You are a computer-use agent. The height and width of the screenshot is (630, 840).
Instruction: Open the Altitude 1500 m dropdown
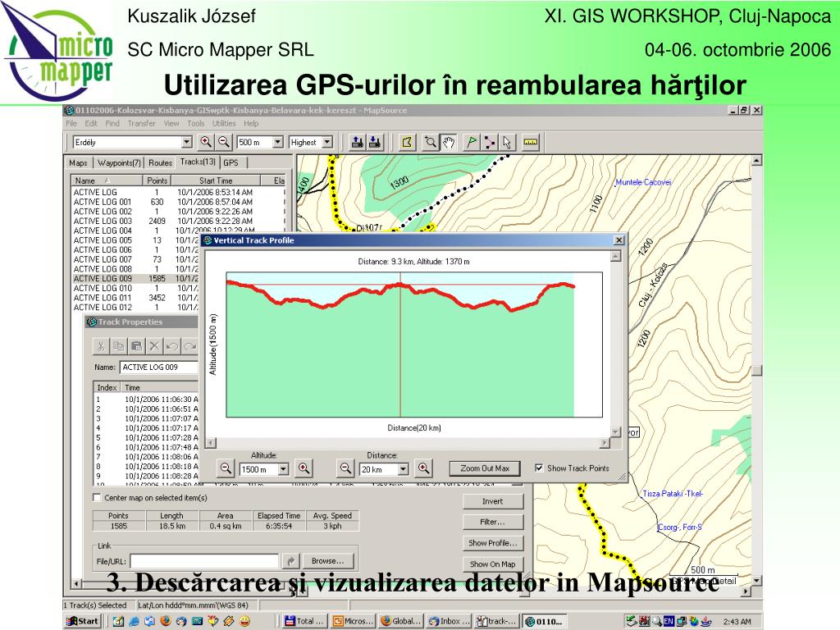click(283, 469)
